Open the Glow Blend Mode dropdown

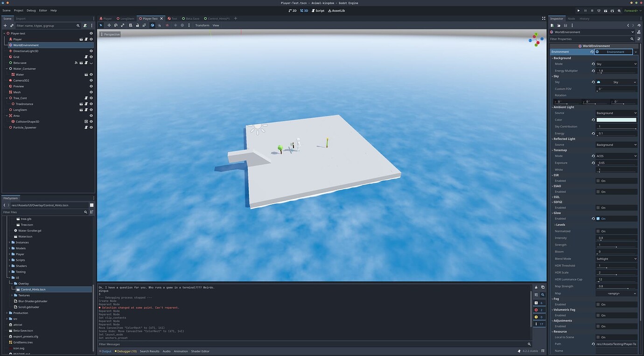[x=616, y=259]
